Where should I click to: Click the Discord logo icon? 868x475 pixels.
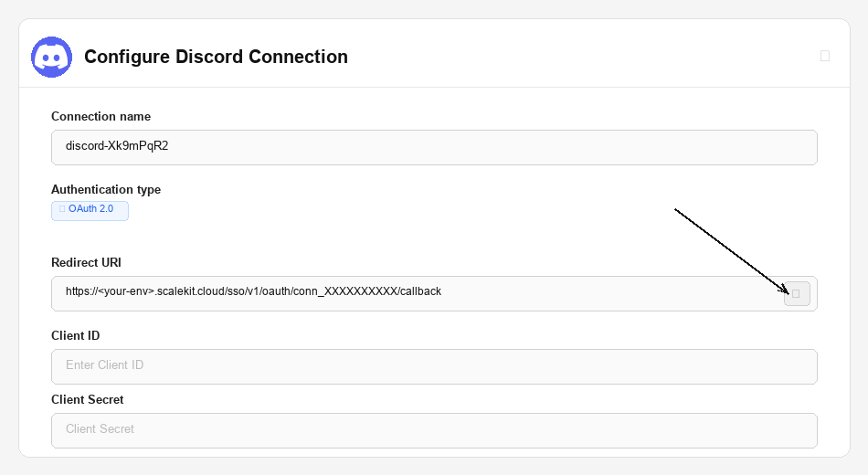[x=52, y=57]
